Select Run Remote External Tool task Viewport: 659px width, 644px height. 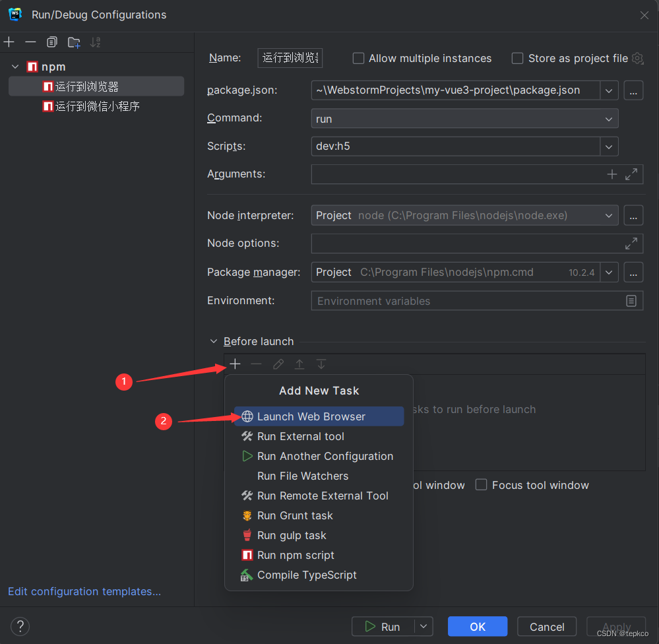pyautogui.click(x=319, y=496)
